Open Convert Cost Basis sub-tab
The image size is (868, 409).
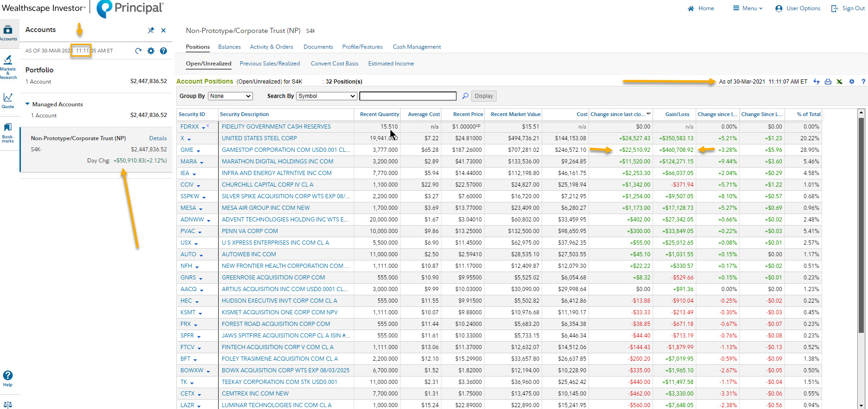pos(334,64)
